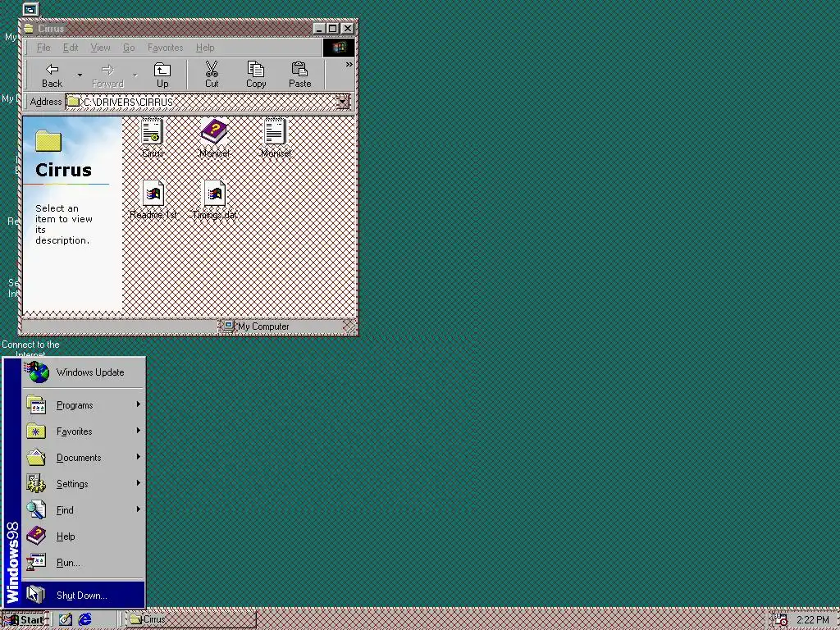Expand the Address bar dropdown

(x=342, y=102)
